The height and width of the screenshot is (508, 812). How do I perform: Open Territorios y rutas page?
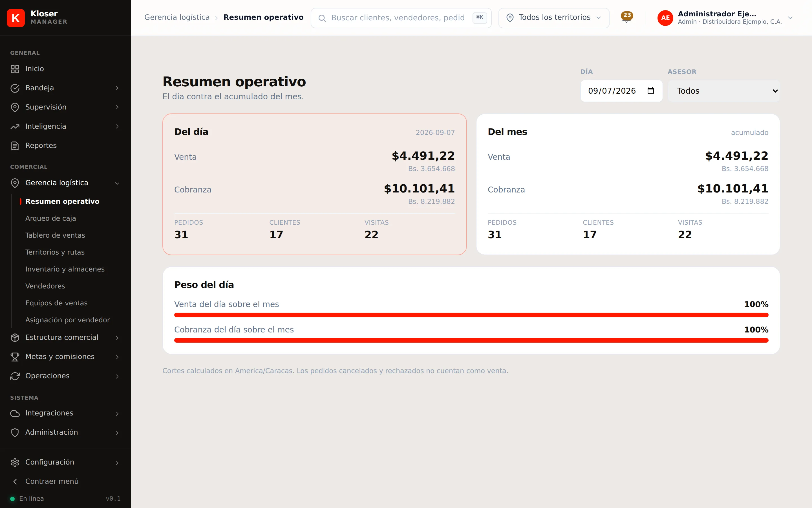tap(55, 252)
